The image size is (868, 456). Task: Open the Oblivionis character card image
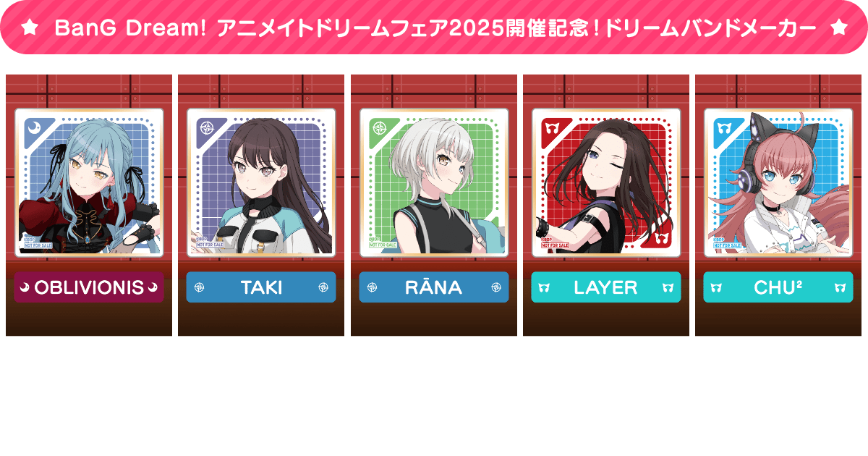(89, 183)
